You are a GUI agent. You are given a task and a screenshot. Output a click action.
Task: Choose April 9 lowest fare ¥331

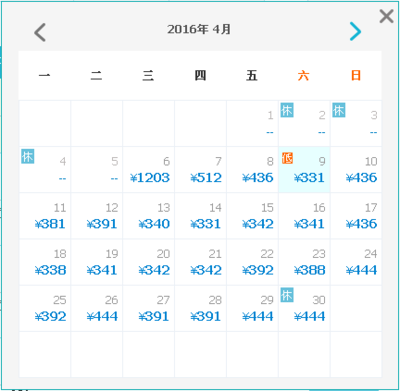coord(304,170)
